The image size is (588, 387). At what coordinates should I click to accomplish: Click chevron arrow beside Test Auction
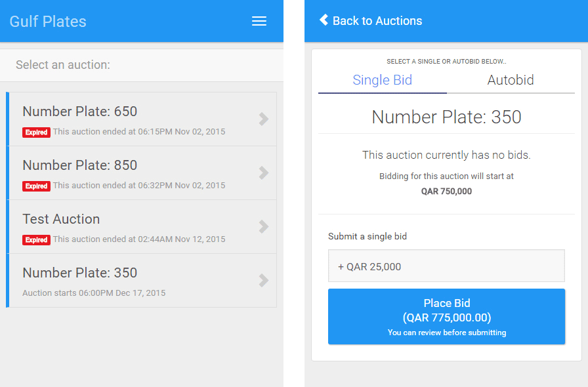pos(264,226)
